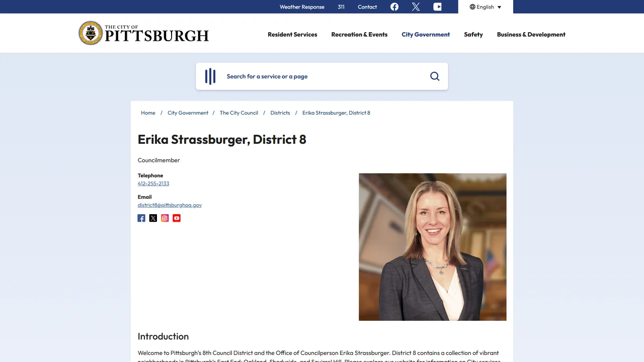Click the three vertical bars icon in search box
The height and width of the screenshot is (362, 644).
[210, 76]
